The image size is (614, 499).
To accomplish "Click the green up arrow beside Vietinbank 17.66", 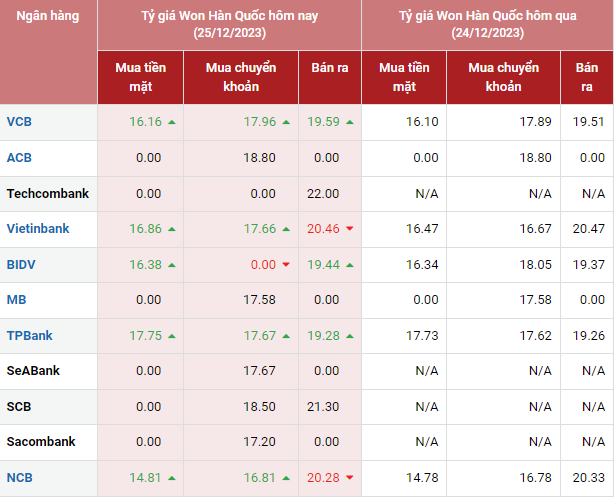I will (x=286, y=229).
